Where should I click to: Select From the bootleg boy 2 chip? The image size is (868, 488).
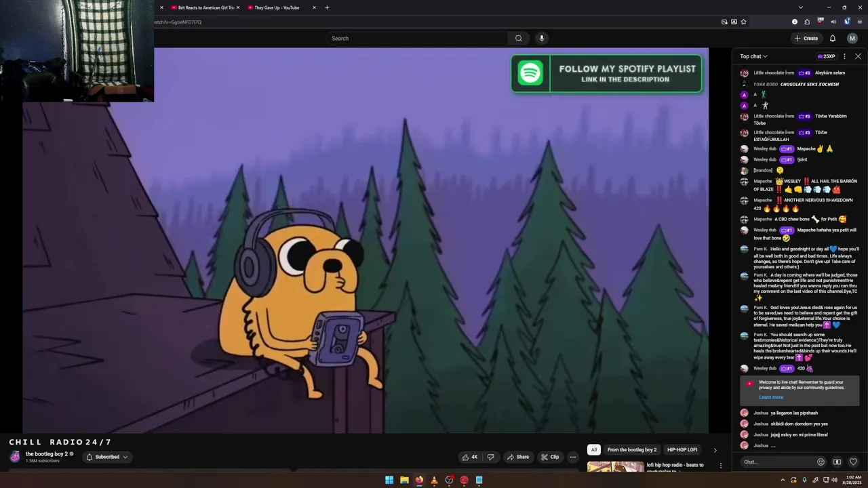[632, 449]
